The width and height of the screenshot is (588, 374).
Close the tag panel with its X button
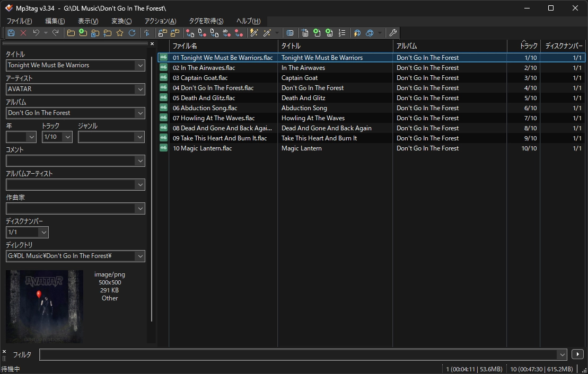(x=152, y=43)
